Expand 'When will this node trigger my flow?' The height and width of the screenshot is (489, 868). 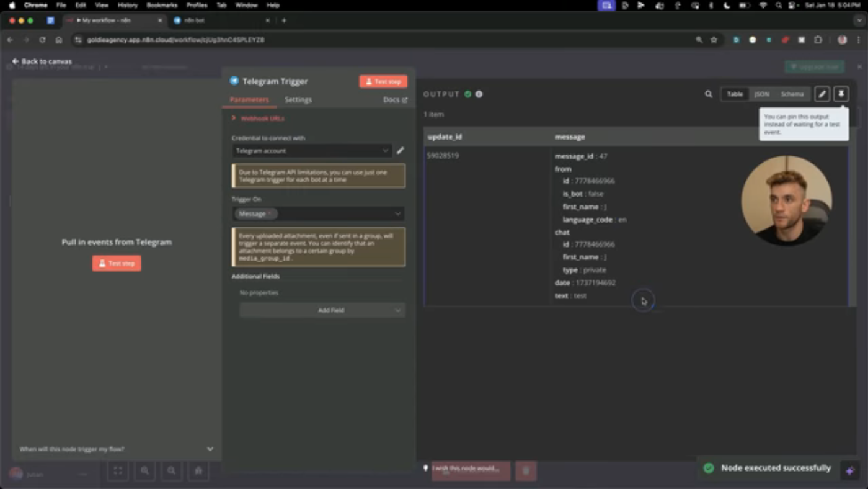coord(117,449)
